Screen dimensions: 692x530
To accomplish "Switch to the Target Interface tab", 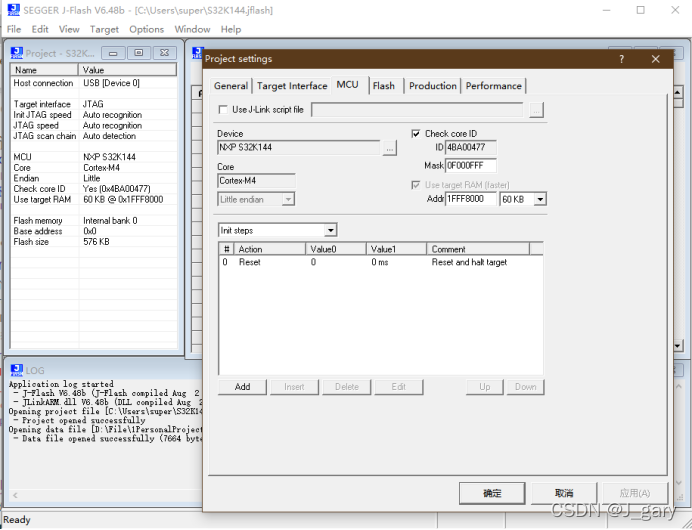I will pos(292,86).
